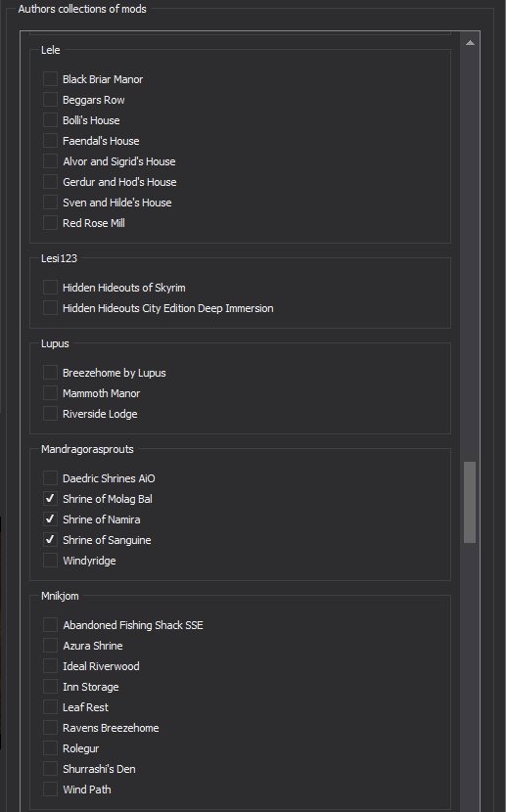Tick the Azura Shrine checkbox

click(x=50, y=646)
